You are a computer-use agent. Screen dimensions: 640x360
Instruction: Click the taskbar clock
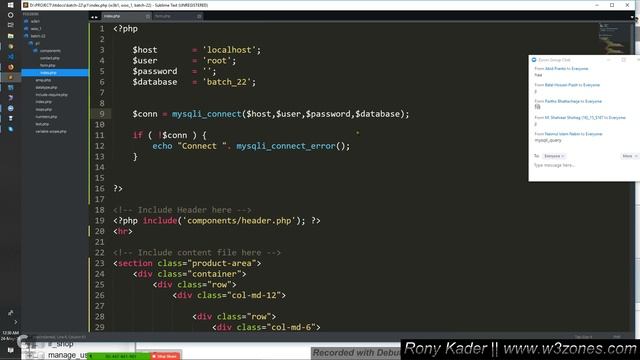tap(10, 336)
